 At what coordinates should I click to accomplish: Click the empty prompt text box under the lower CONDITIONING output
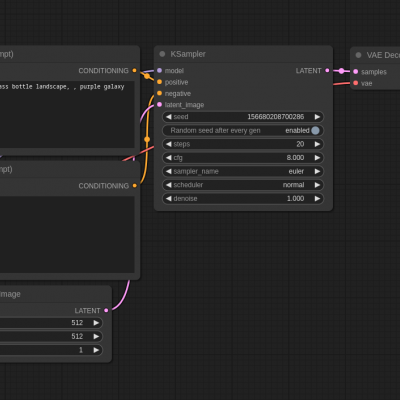click(67, 235)
